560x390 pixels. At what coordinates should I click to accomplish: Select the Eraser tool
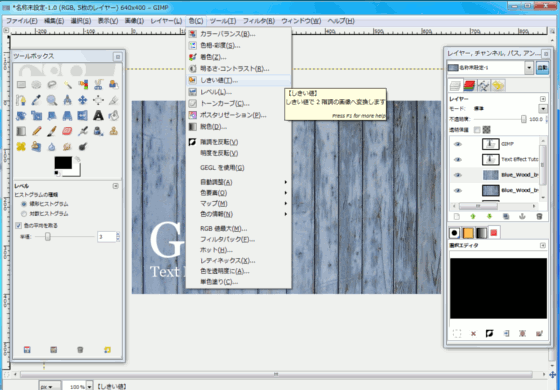[68, 131]
